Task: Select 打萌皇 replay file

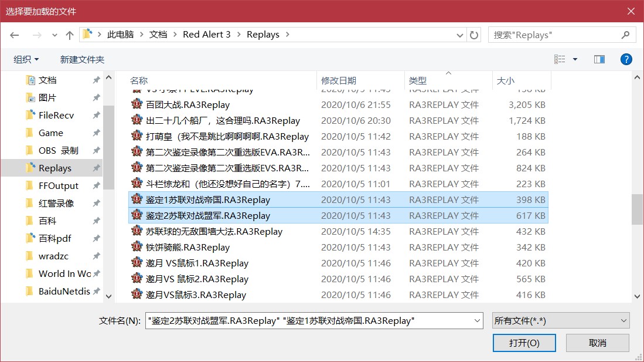Action: (227, 137)
